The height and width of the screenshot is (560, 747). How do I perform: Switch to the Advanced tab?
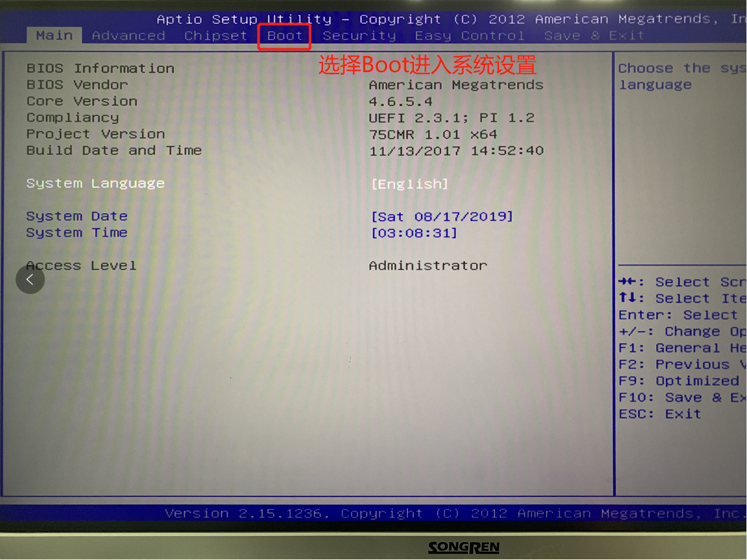pos(129,35)
